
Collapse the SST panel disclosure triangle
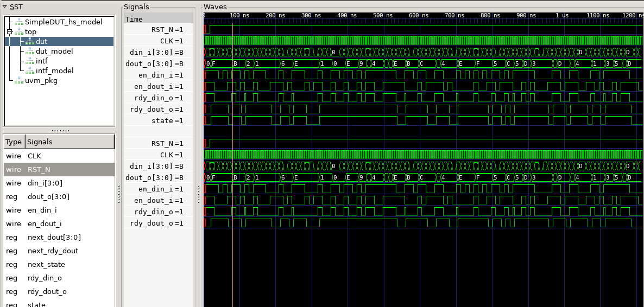point(4,7)
